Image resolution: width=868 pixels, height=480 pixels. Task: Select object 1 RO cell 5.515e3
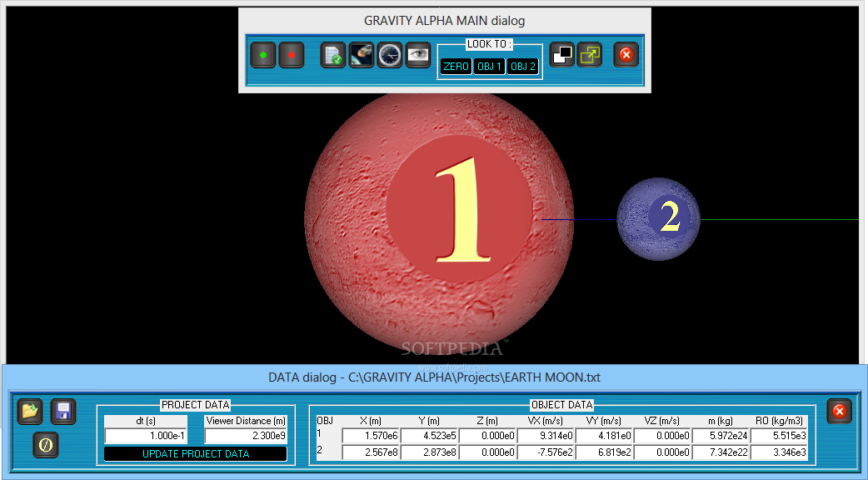tap(780, 436)
